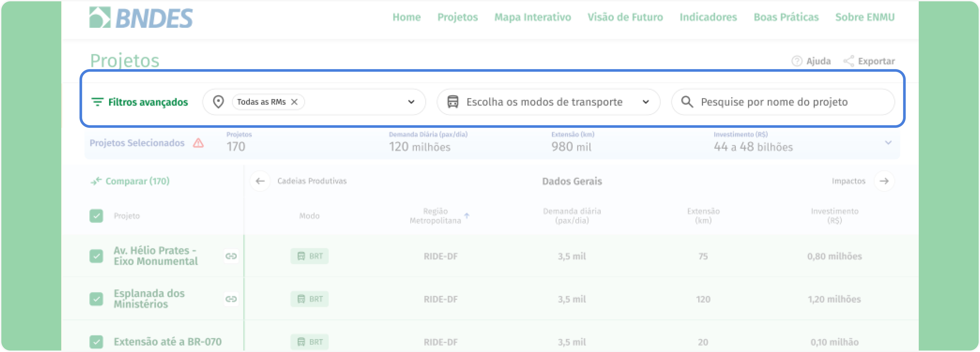Open link icon for Esplanada dos Ministérios
980x352 pixels.
tap(231, 299)
